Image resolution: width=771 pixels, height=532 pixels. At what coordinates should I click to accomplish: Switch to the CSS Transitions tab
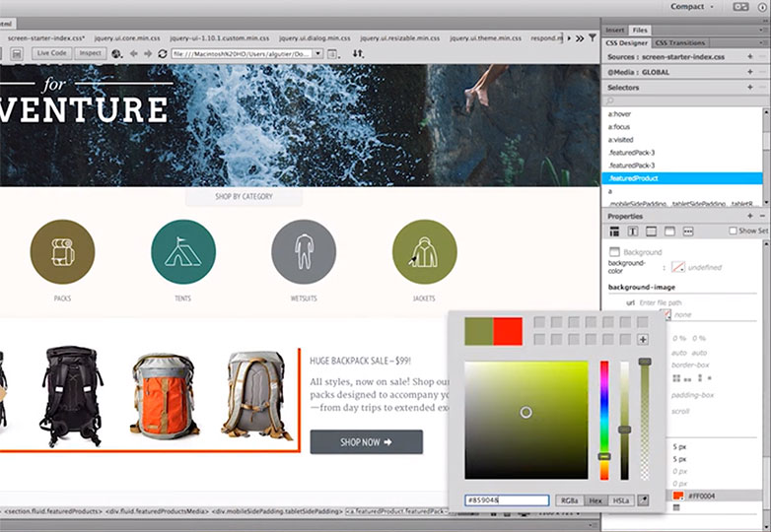(x=680, y=42)
